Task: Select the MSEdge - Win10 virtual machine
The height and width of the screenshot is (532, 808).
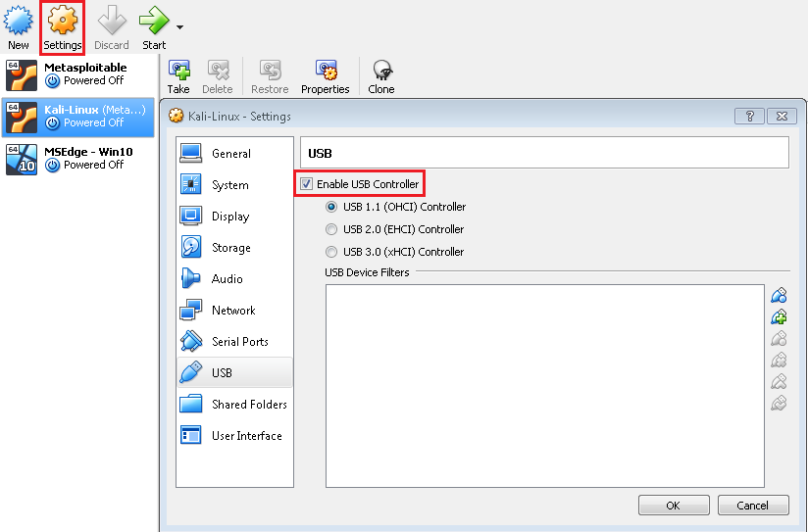Action: [x=77, y=159]
